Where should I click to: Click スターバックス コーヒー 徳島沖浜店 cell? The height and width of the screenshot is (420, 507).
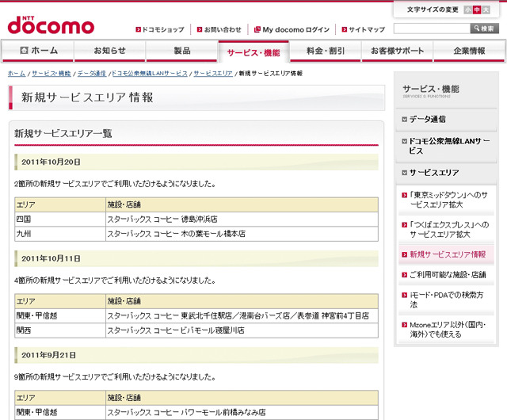point(242,219)
